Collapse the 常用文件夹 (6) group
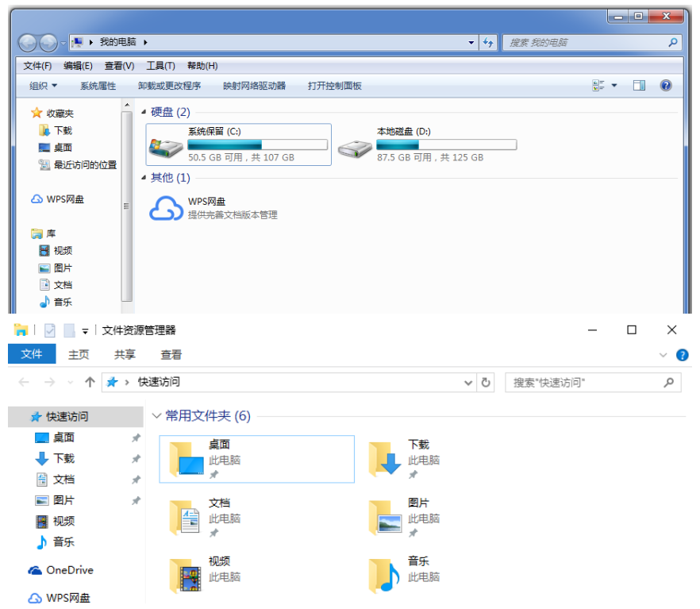 point(156,416)
